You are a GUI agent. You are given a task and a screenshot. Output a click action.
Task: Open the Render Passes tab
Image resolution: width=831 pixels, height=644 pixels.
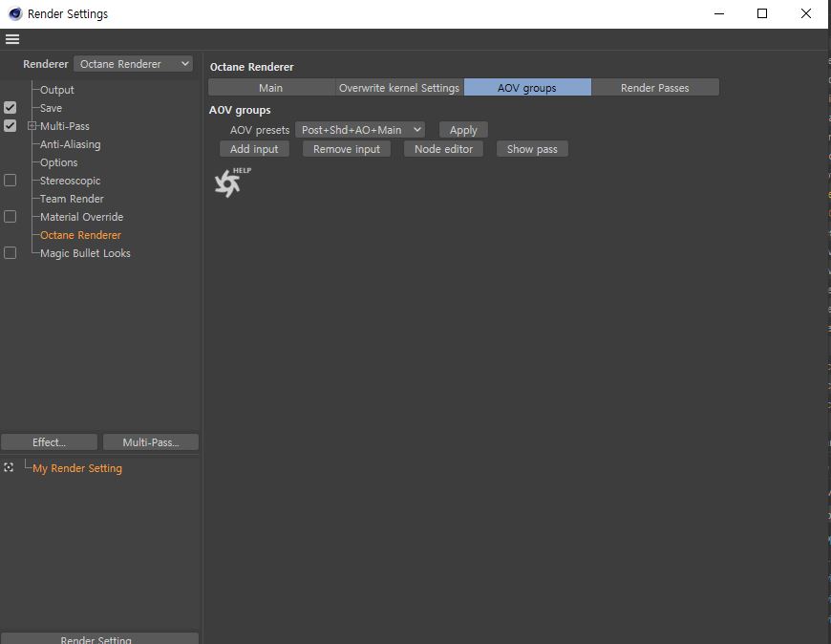tap(655, 88)
